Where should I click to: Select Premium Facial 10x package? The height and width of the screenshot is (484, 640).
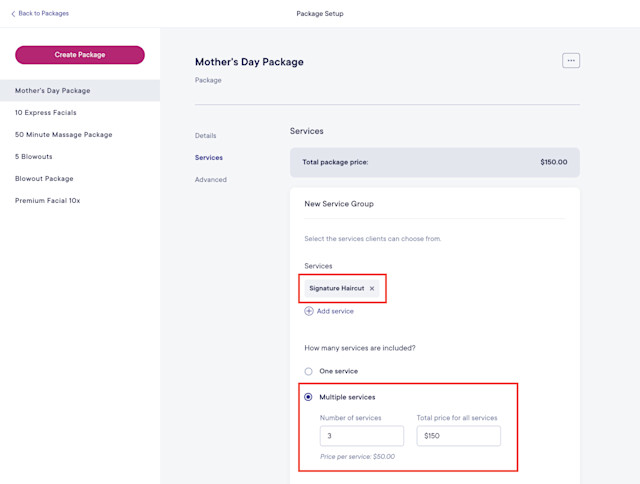click(x=48, y=201)
